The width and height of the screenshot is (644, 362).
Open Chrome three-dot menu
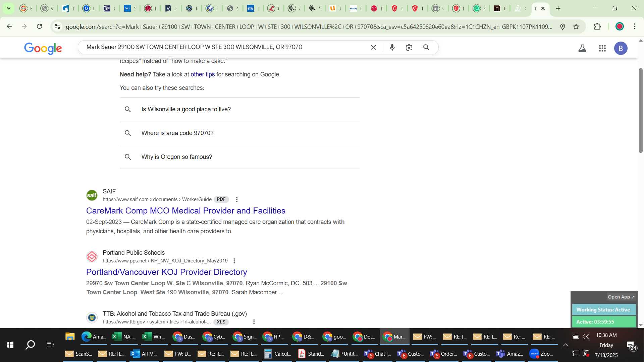tap(635, 26)
